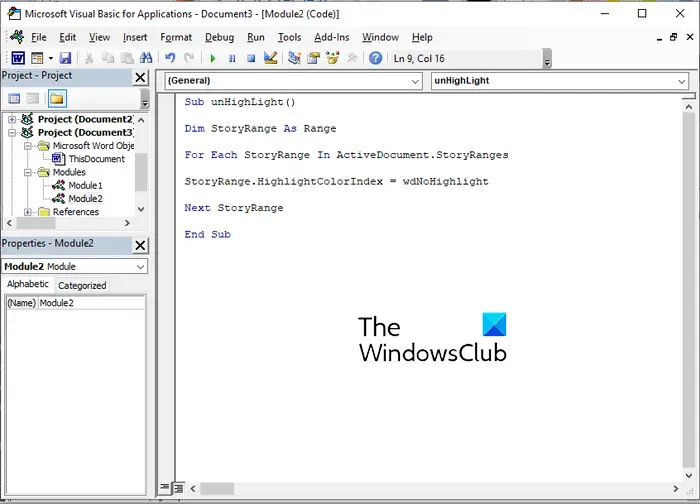This screenshot has height=504, width=700.
Task: Click the View Microsoft Word toolbar icon
Action: 18,58
